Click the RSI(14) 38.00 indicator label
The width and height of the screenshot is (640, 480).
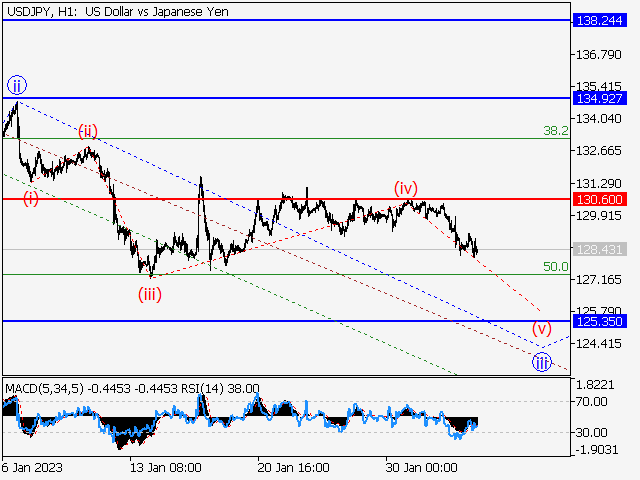(220, 388)
